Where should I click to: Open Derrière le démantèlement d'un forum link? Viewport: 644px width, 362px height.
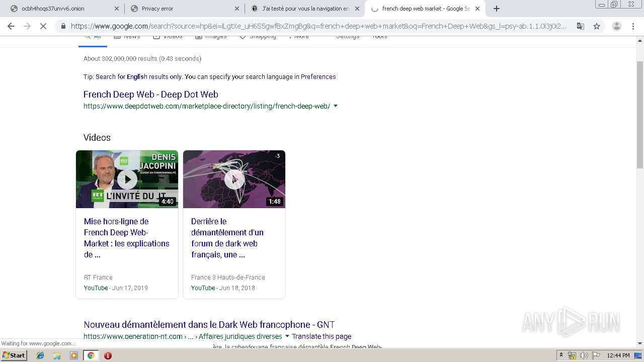(x=227, y=238)
